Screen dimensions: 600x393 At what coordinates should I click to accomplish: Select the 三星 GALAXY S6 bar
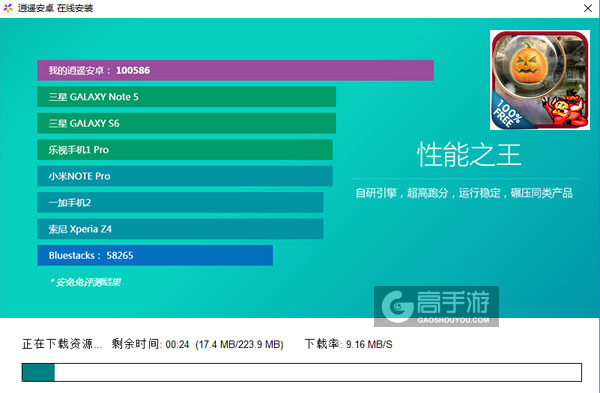click(x=186, y=123)
